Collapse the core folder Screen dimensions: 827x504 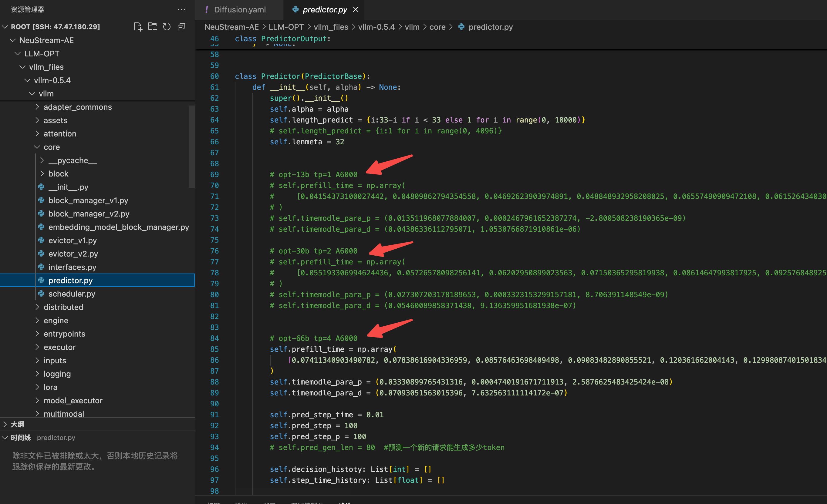tap(37, 147)
